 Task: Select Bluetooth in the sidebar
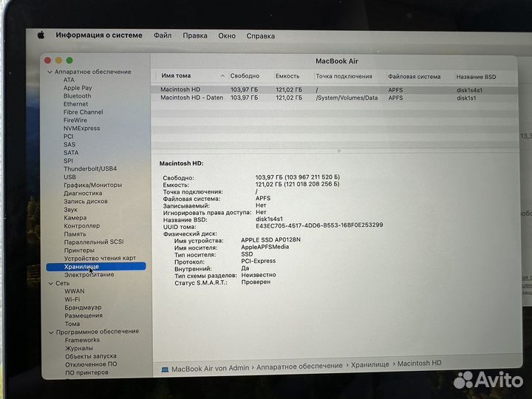[x=77, y=96]
